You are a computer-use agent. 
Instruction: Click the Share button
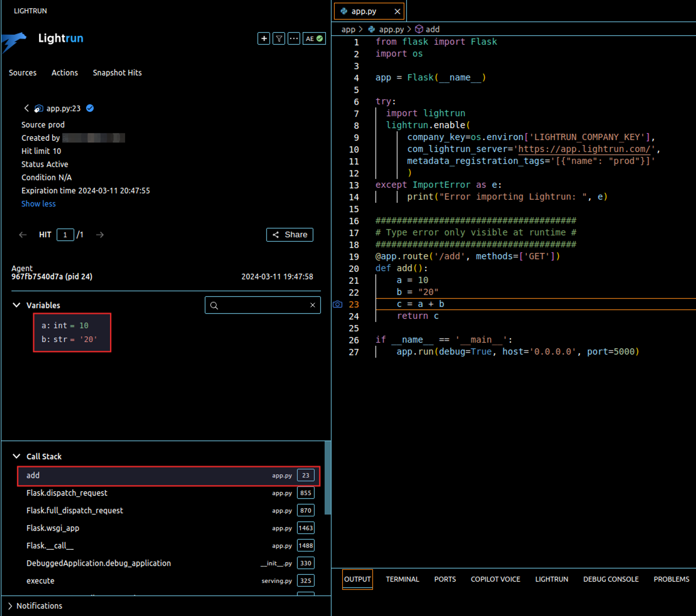point(290,235)
